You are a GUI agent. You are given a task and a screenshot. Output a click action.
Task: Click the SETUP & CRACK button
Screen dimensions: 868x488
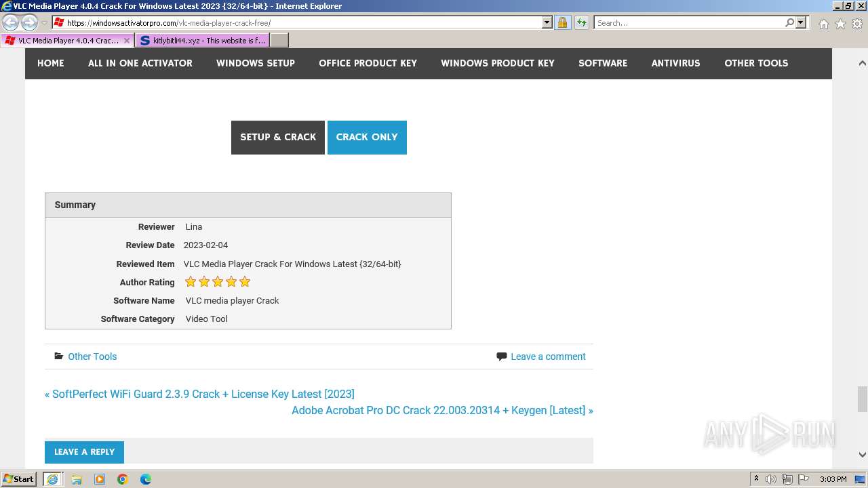[278, 138]
